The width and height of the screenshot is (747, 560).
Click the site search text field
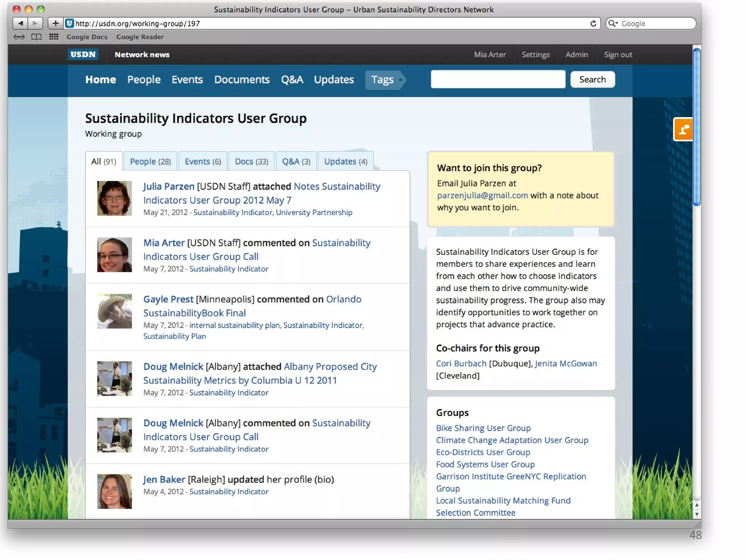pyautogui.click(x=498, y=79)
